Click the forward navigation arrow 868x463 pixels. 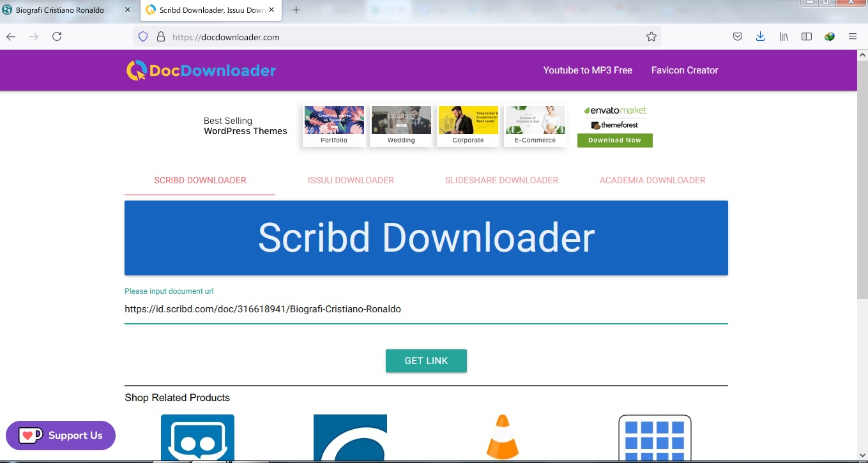34,37
